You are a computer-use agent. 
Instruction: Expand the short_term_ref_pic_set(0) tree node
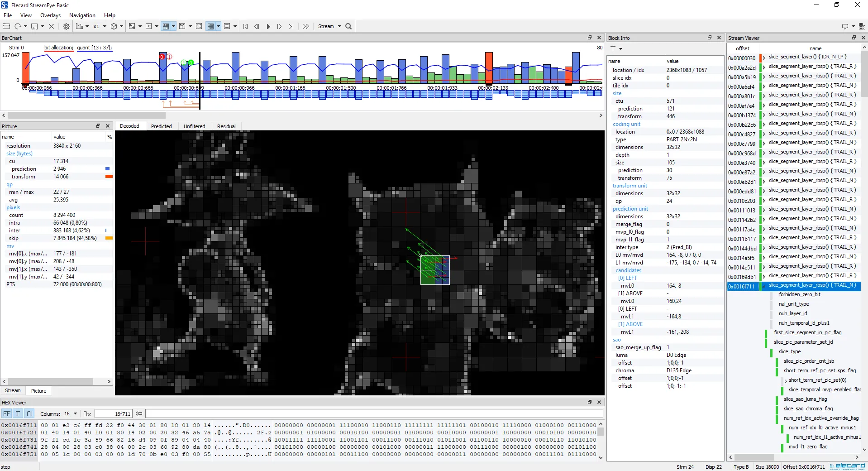[785, 380]
